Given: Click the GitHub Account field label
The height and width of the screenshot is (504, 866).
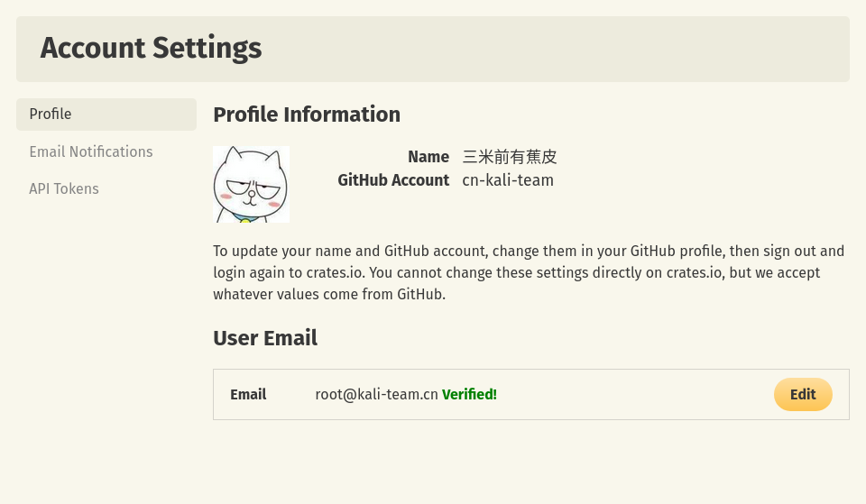Looking at the screenshot, I should (x=393, y=180).
